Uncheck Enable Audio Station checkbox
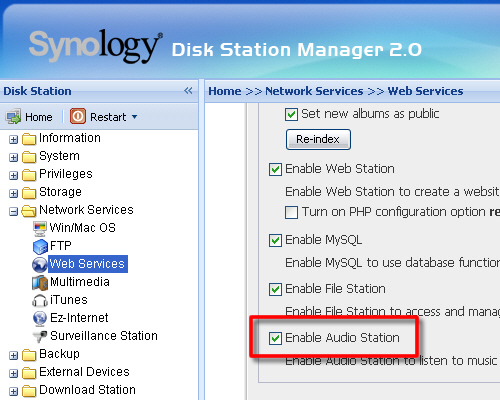 click(x=275, y=338)
